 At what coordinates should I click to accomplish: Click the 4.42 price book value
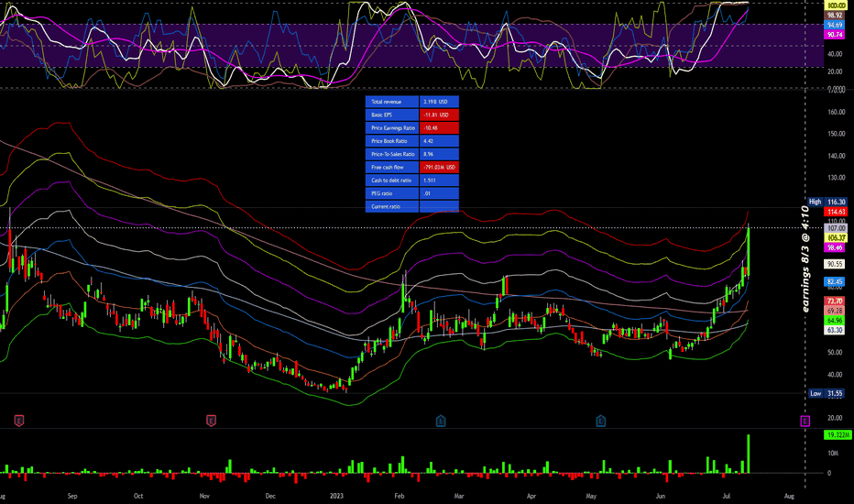coord(439,141)
